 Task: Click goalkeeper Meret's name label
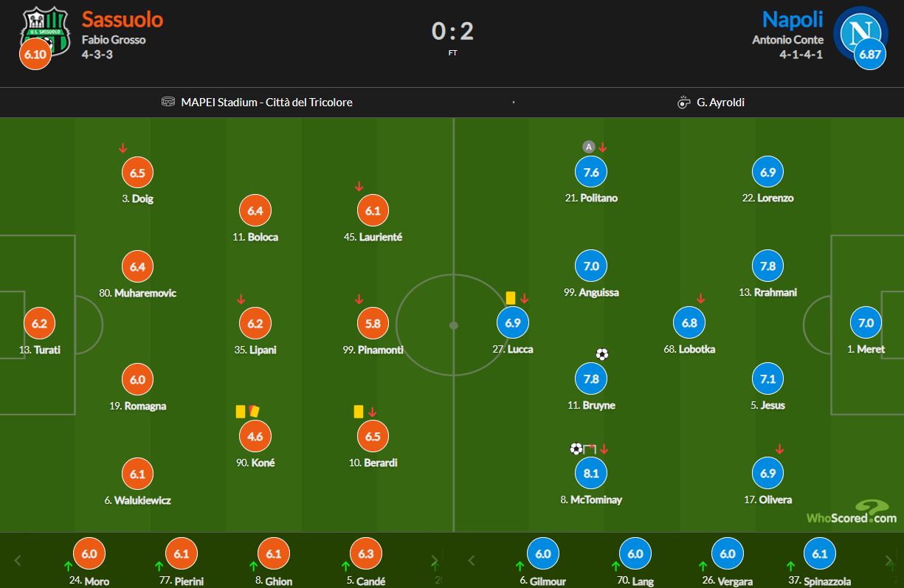pos(870,349)
